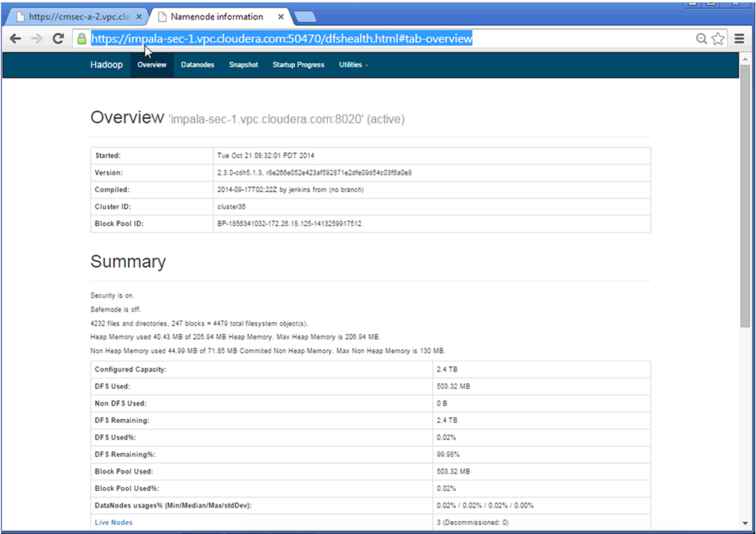Click the browser forward arrow

point(36,39)
